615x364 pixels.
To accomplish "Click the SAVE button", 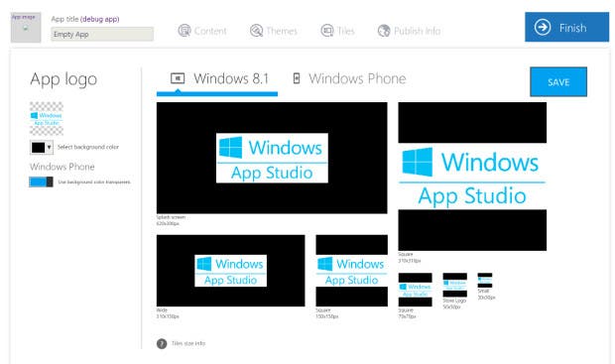I will (558, 81).
